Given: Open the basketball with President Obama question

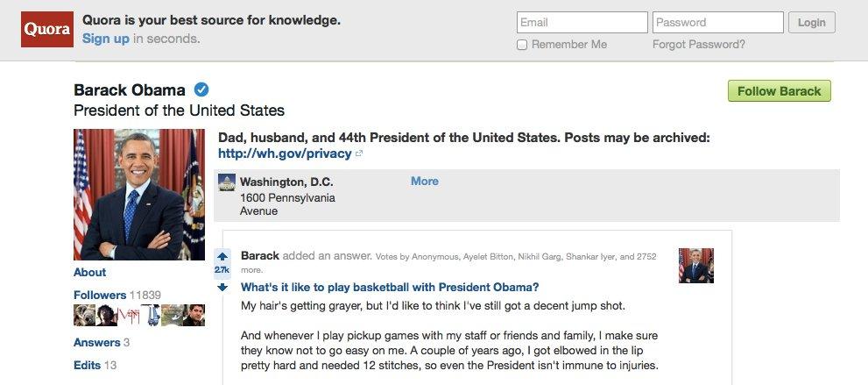Looking at the screenshot, I should coord(390,287).
